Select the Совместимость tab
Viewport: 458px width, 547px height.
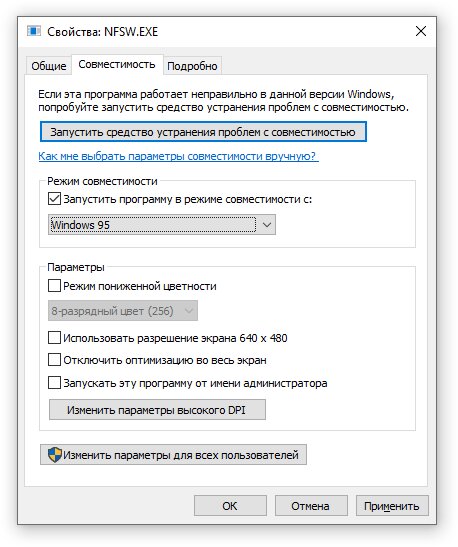[x=117, y=64]
